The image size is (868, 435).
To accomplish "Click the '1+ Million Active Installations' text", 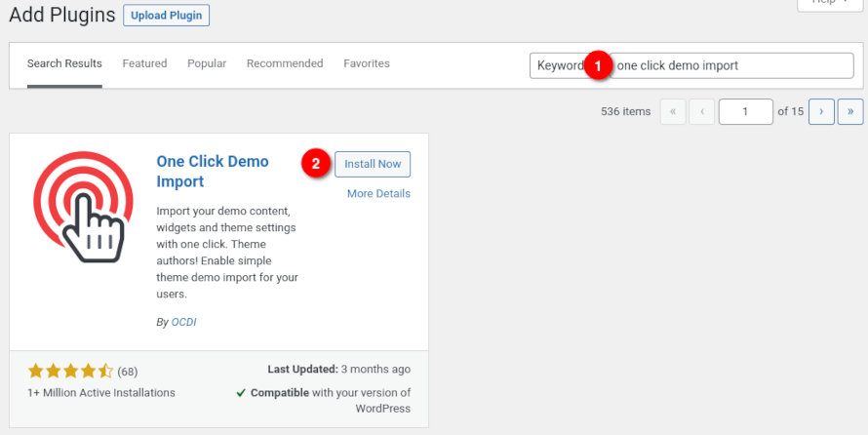I will (101, 393).
